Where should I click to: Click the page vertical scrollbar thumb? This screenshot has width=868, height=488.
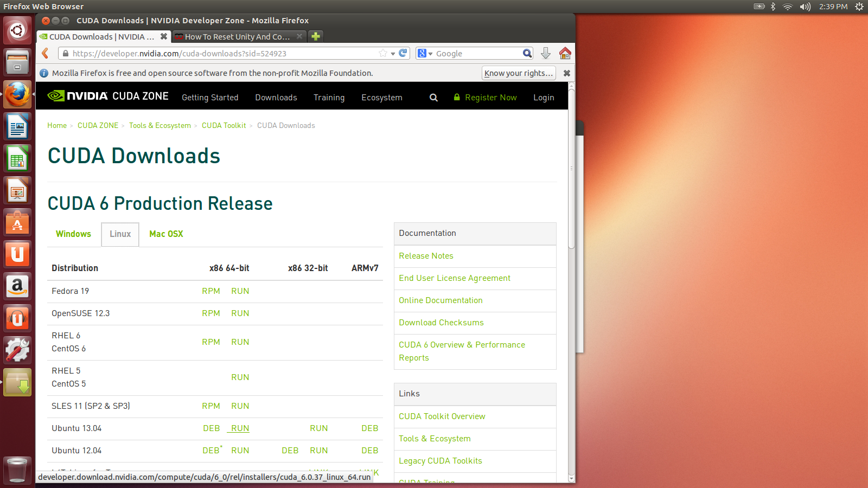pyautogui.click(x=571, y=169)
